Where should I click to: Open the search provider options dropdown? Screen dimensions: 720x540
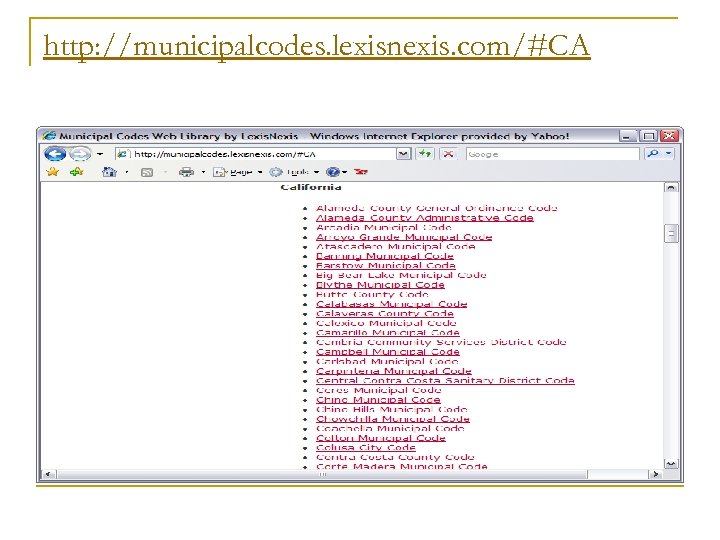coord(669,153)
